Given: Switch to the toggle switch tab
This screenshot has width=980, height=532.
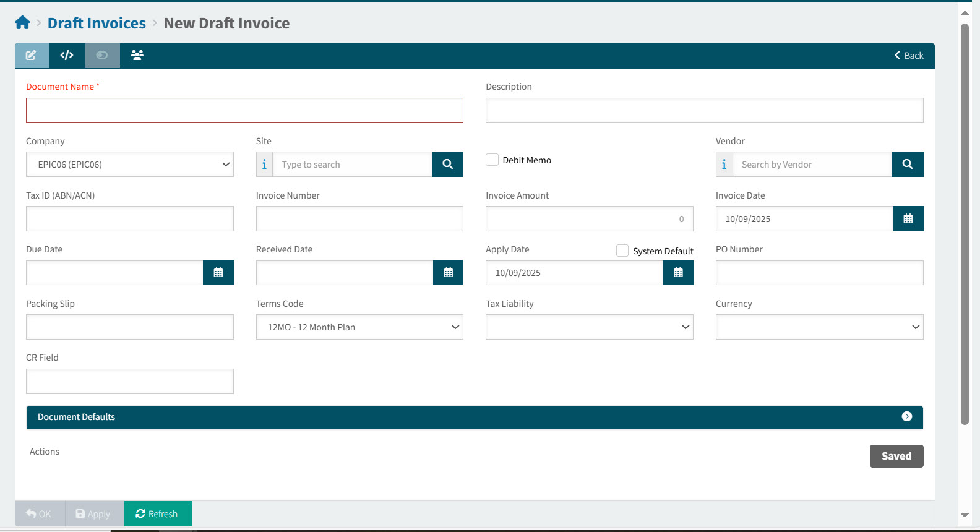Looking at the screenshot, I should click(102, 56).
